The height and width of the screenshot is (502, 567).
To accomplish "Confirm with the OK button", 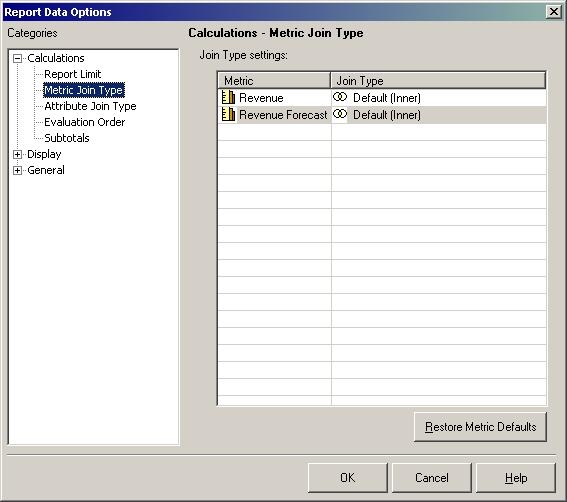I will click(348, 478).
